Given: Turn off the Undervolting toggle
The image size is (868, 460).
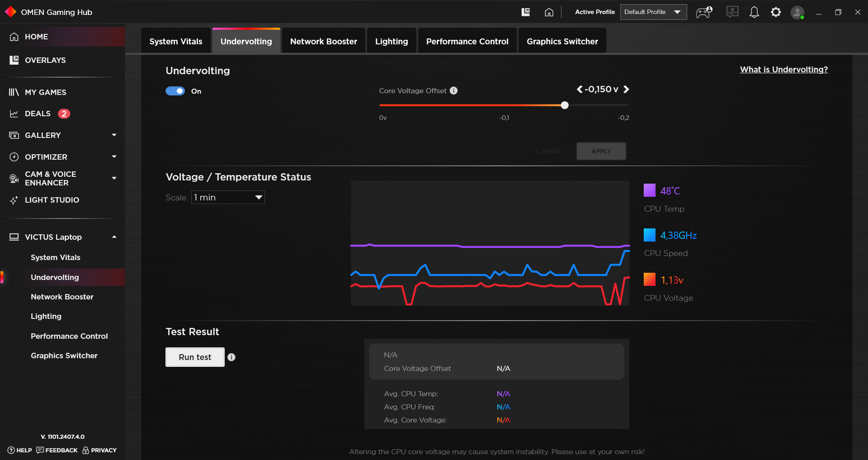Looking at the screenshot, I should tap(175, 91).
